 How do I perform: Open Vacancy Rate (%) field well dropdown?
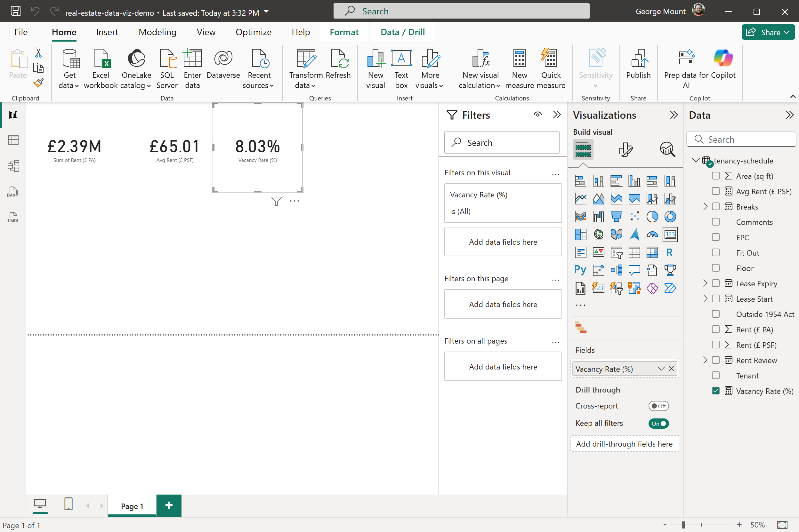660,369
